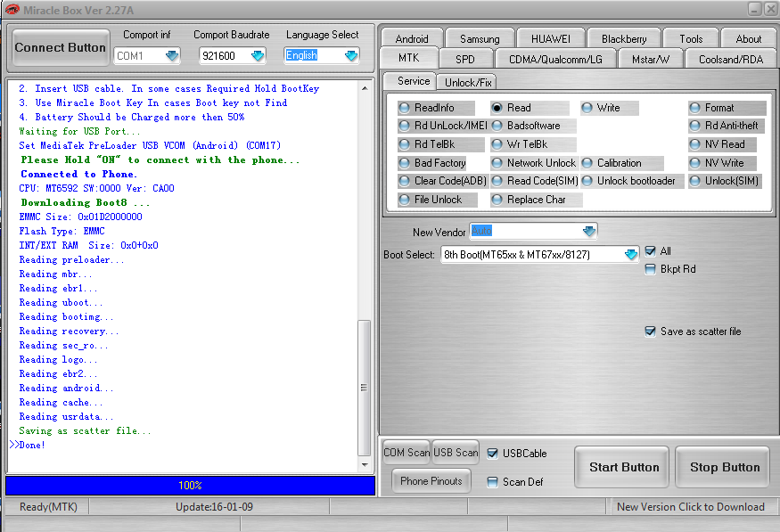Switch to the Tools tab
This screenshot has height=532, width=780.
click(691, 39)
